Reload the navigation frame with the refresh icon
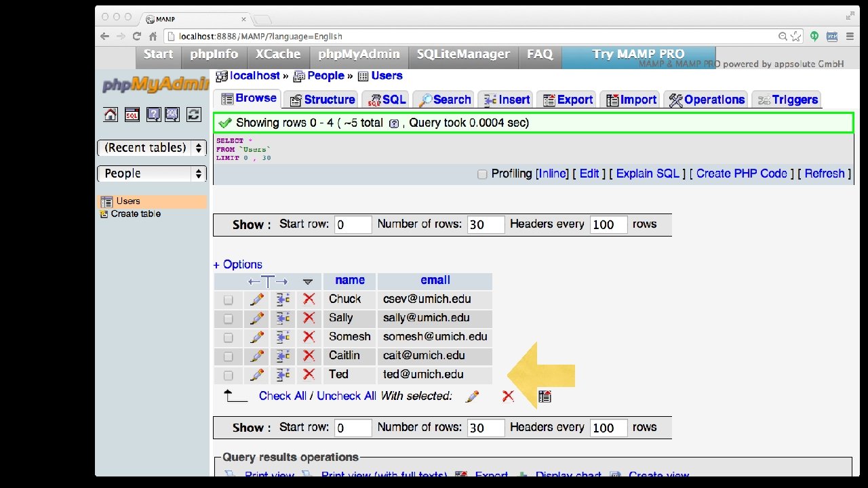The image size is (868, 488). 194,115
